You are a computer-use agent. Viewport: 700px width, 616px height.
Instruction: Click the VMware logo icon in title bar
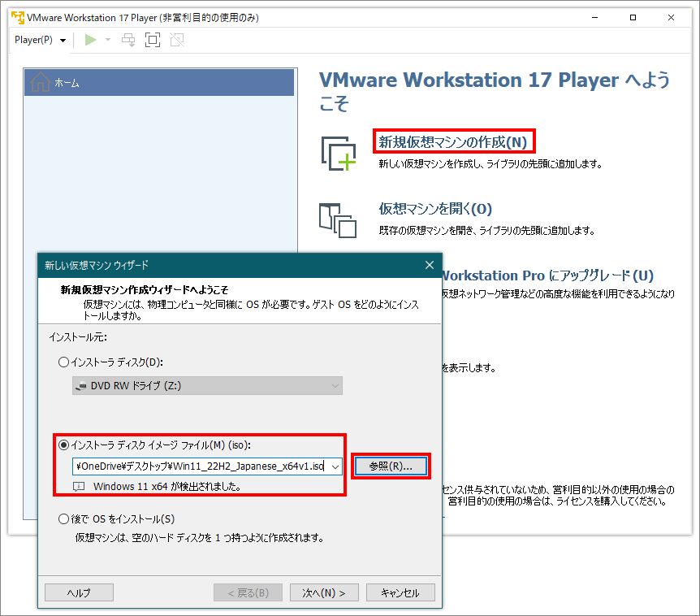(18, 18)
